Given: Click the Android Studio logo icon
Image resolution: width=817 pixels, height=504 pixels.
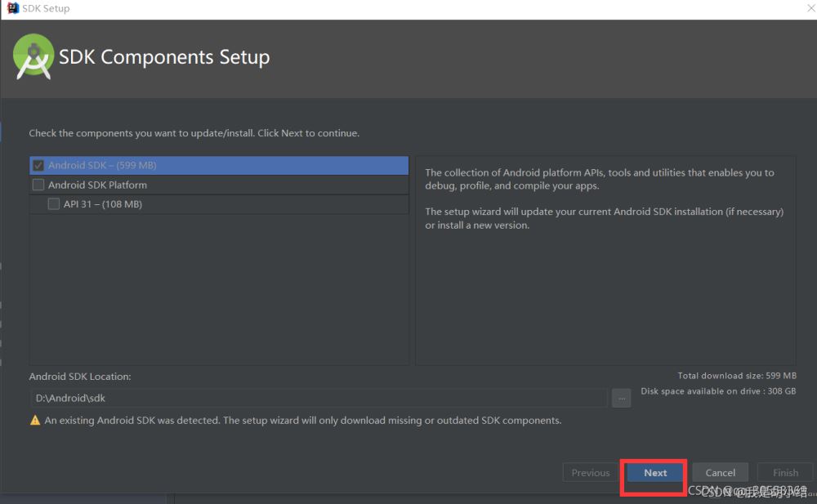Looking at the screenshot, I should pyautogui.click(x=33, y=56).
